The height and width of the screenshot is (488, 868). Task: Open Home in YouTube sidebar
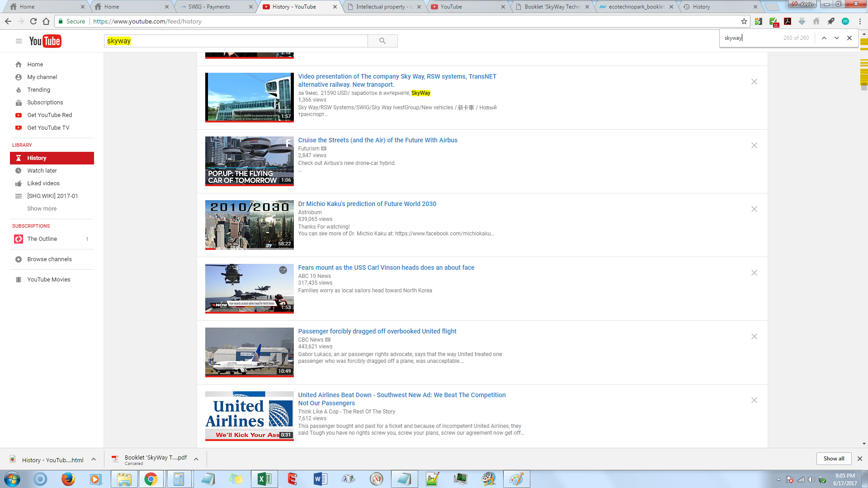pyautogui.click(x=52, y=65)
